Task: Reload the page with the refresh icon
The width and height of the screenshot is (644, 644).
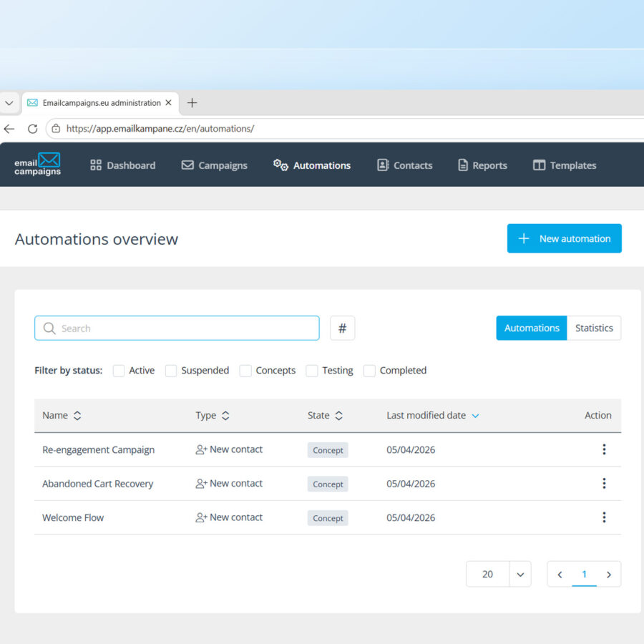Action: [x=33, y=129]
